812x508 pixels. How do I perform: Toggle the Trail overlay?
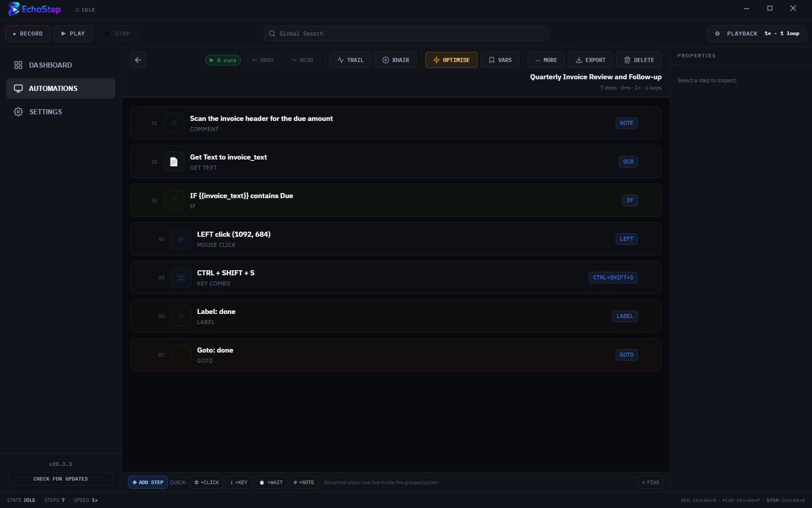tap(350, 60)
